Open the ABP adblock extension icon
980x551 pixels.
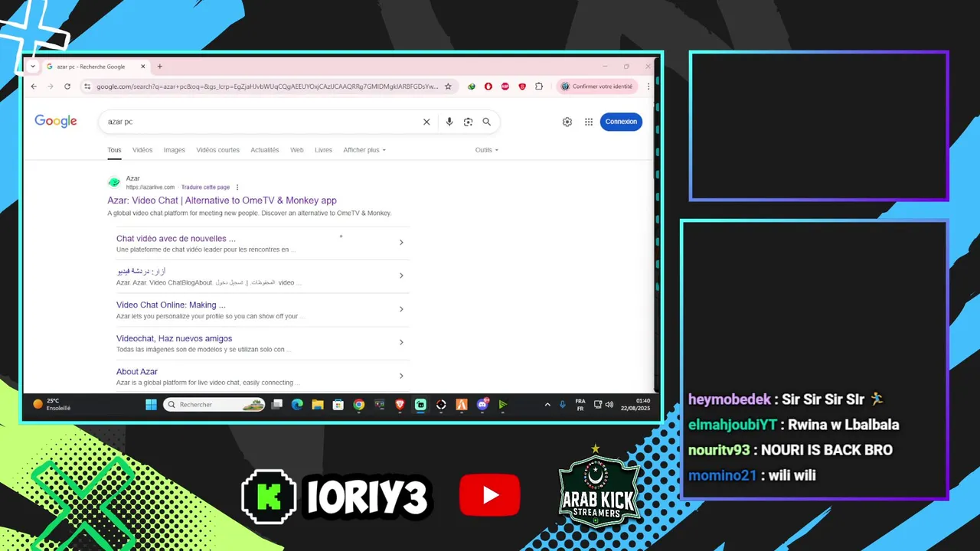click(x=505, y=86)
